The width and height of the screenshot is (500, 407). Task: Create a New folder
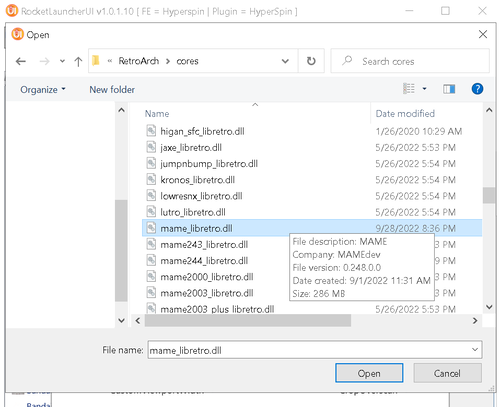click(112, 90)
